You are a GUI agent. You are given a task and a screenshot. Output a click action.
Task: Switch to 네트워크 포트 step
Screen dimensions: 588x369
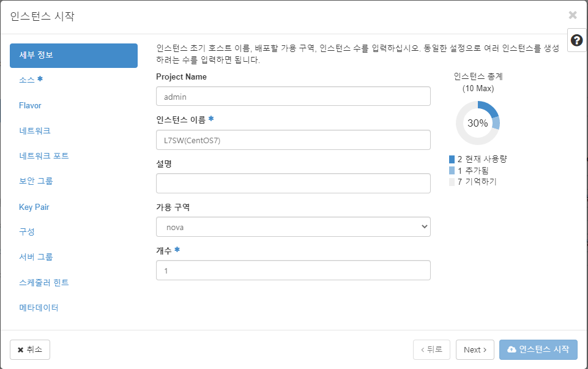point(44,156)
